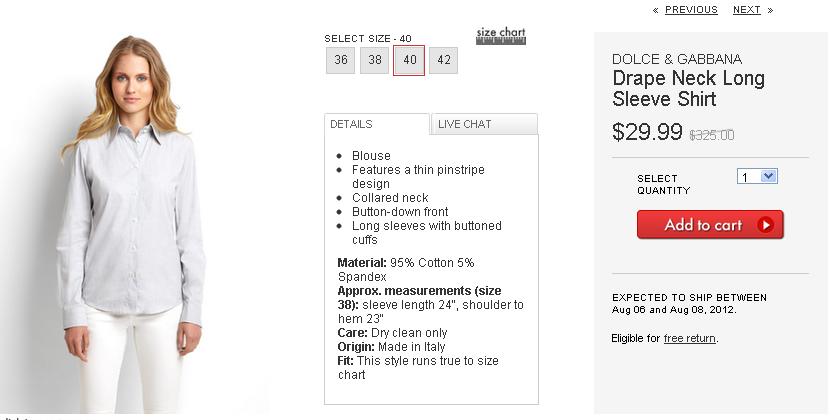Screen dimensions: 831x420
Task: Go to the Next product
Action: (746, 10)
